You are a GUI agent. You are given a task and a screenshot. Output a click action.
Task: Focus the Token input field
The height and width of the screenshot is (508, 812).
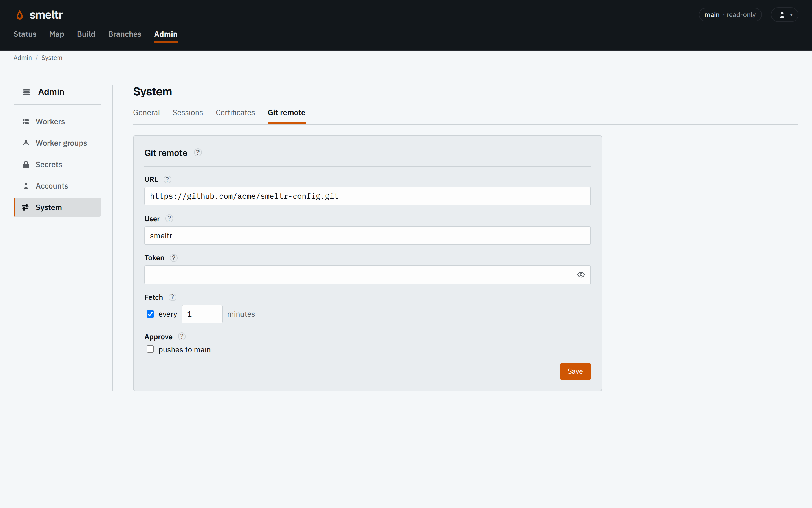point(367,275)
